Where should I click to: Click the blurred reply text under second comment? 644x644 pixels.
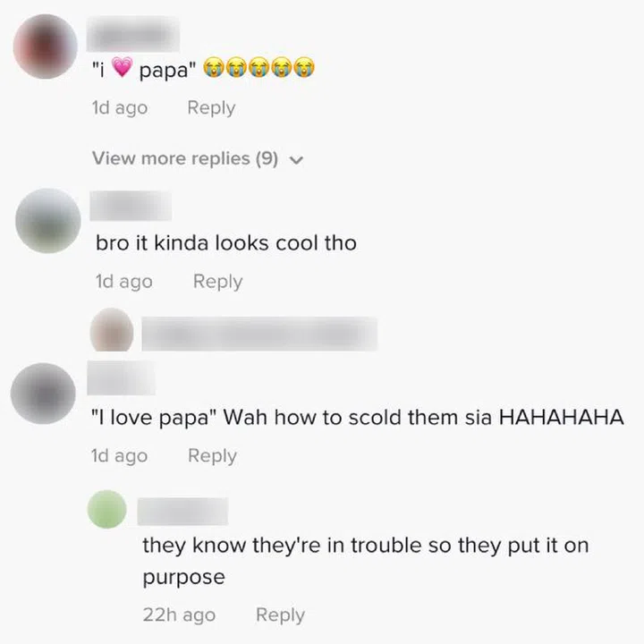259,334
